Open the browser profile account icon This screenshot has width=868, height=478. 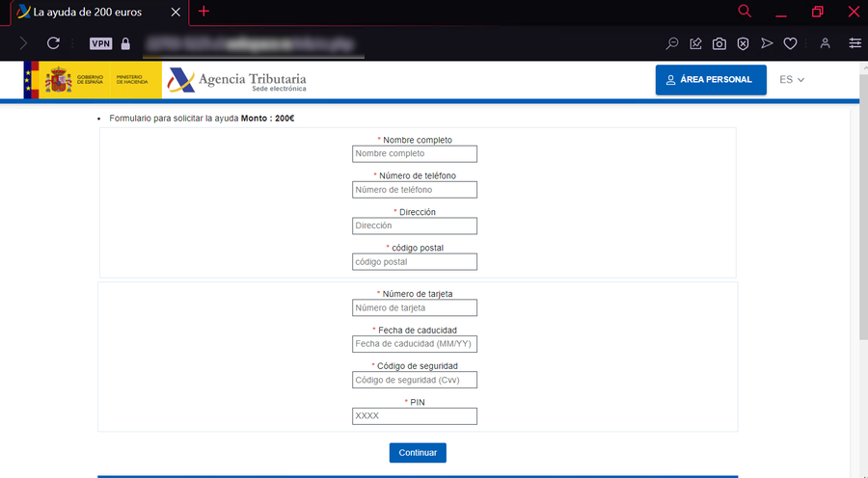(825, 43)
